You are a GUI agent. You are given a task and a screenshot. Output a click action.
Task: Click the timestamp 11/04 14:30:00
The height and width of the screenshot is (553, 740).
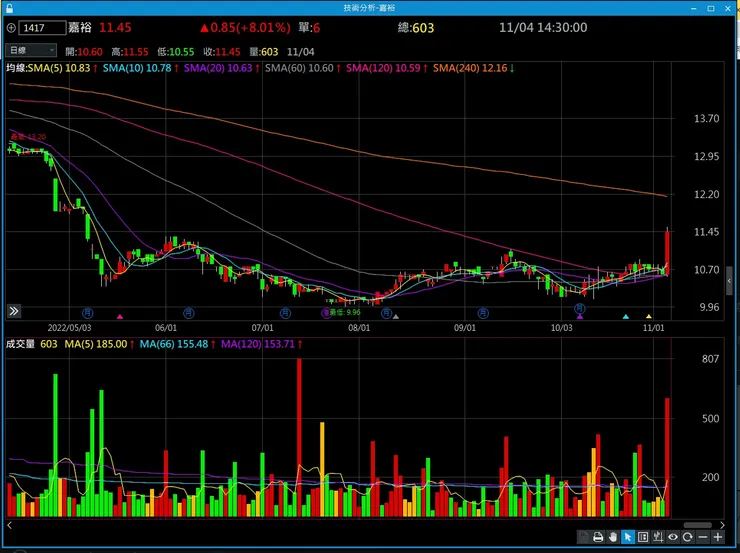[543, 27]
